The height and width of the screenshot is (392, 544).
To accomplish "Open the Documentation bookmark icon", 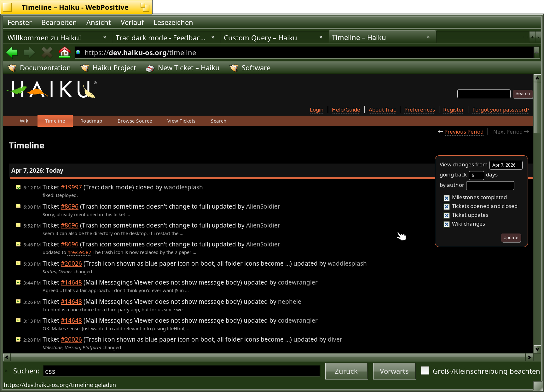I will (x=12, y=68).
